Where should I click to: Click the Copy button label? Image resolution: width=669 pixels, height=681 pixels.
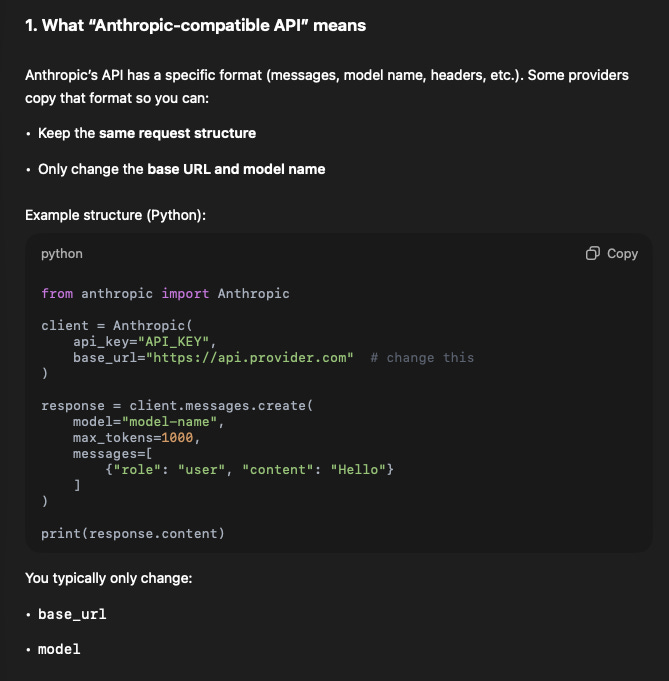[622, 254]
